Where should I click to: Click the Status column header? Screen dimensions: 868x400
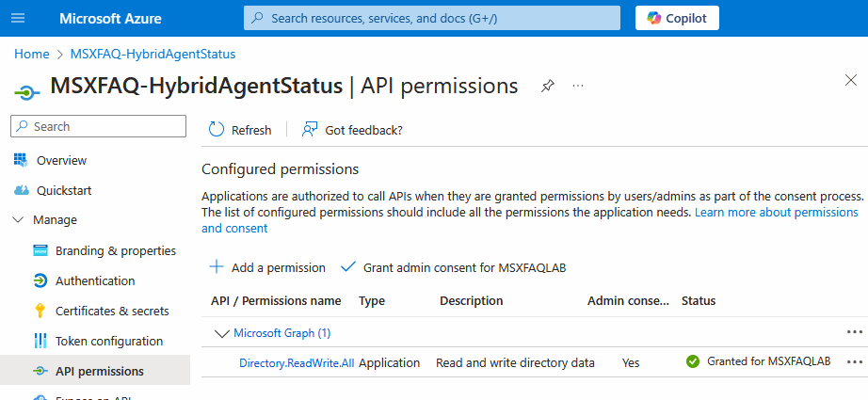[x=698, y=300]
